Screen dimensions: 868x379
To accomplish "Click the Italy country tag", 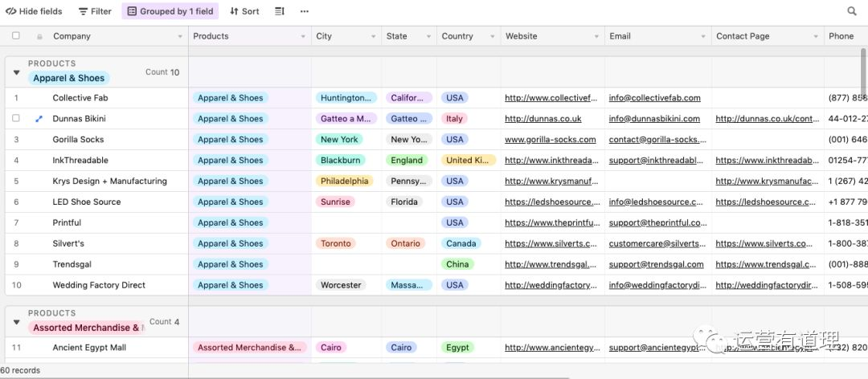I will (x=454, y=118).
